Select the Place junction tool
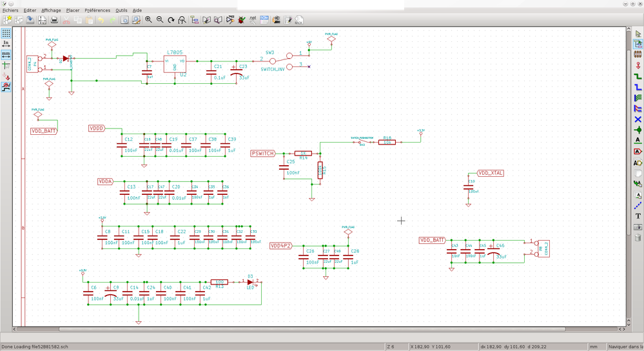Screen dimensions: 644x351 coord(638,130)
